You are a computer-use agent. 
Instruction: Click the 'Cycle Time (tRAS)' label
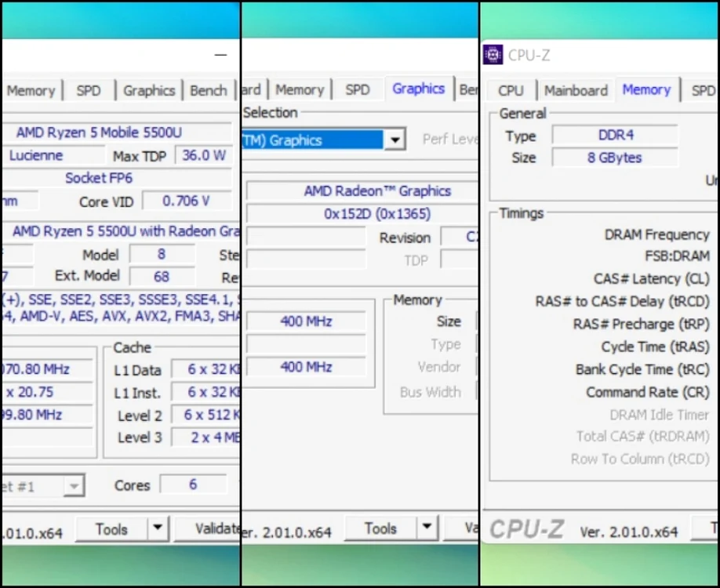(656, 347)
